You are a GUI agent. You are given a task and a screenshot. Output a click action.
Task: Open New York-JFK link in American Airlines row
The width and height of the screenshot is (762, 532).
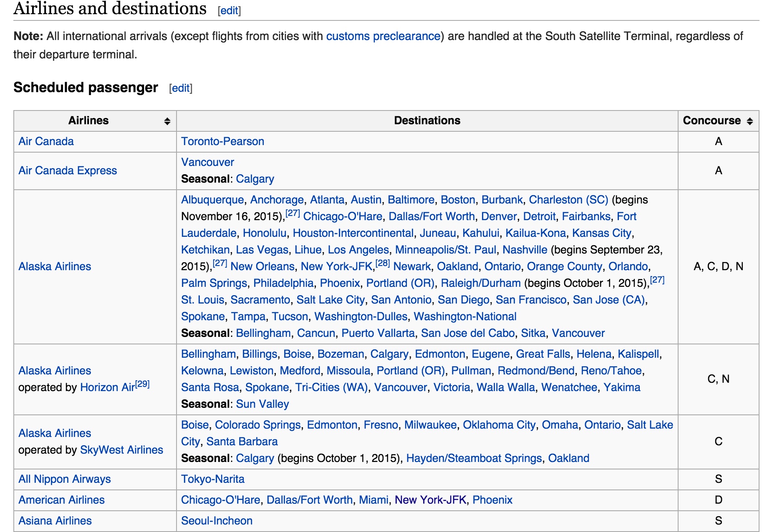430,500
